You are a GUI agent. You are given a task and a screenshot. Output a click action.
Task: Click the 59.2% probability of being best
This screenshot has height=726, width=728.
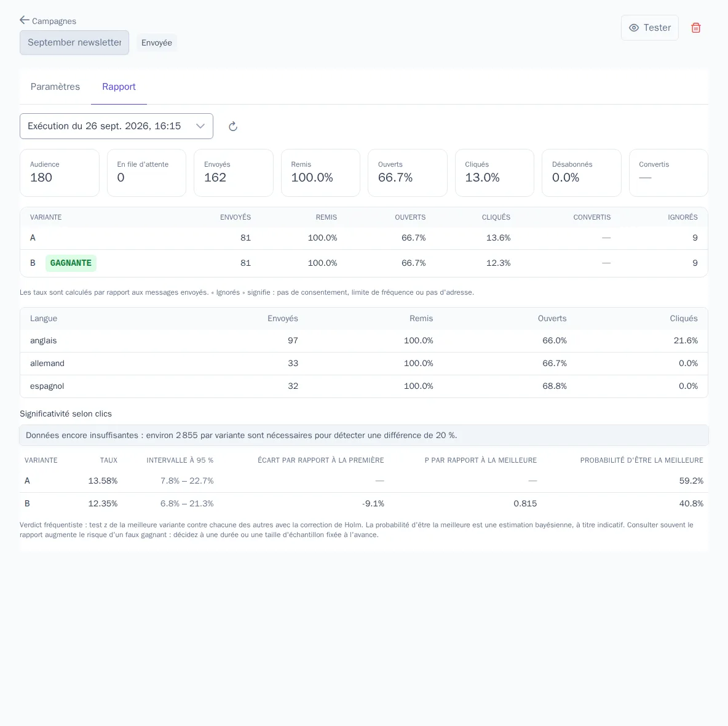click(691, 481)
